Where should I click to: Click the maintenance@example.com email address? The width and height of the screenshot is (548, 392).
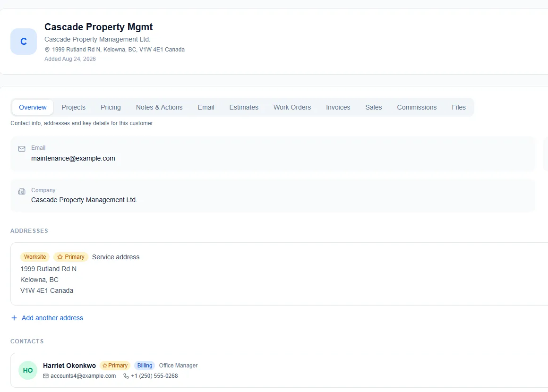coord(73,158)
